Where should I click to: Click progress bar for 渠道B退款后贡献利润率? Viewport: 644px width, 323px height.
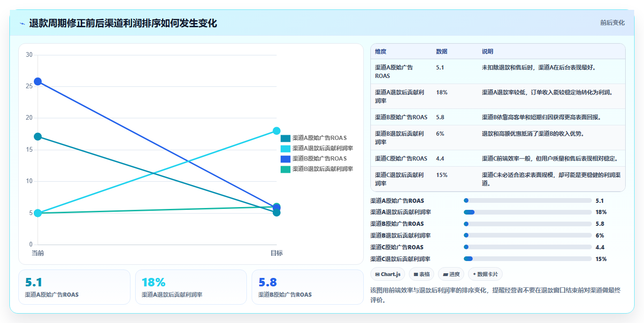528,236
